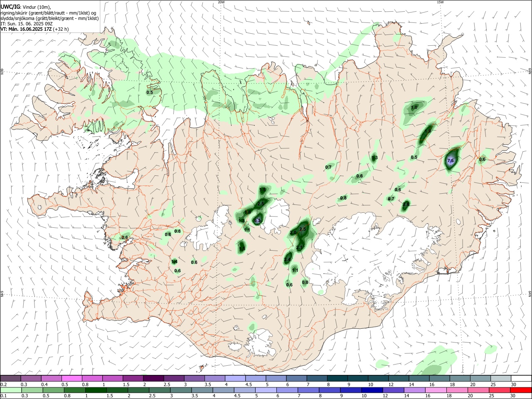
Task: Click the 'UWC/IG: Vindur (10m)' title text
Action: click(26, 7)
